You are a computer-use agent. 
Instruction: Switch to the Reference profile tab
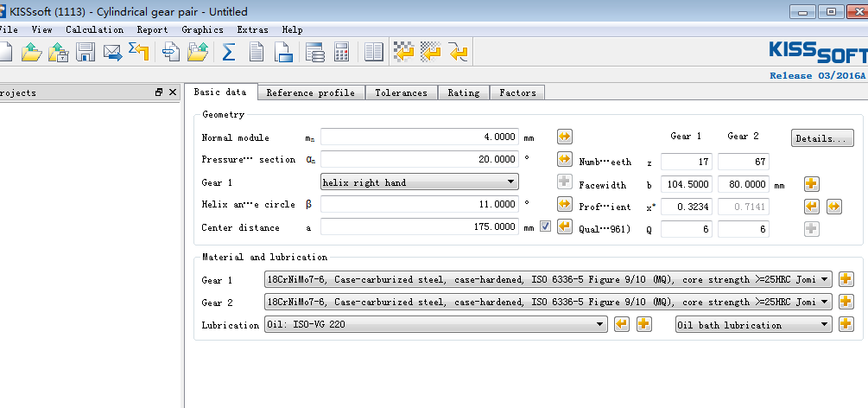(311, 92)
